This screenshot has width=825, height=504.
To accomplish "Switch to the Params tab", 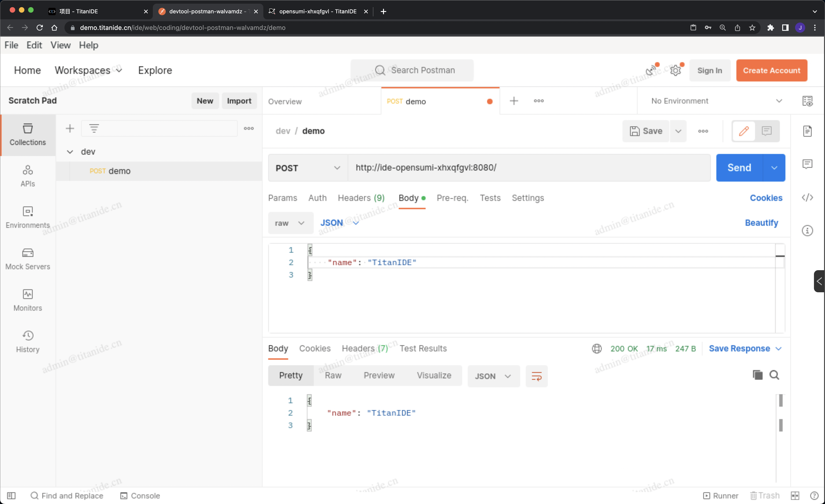I will 283,198.
